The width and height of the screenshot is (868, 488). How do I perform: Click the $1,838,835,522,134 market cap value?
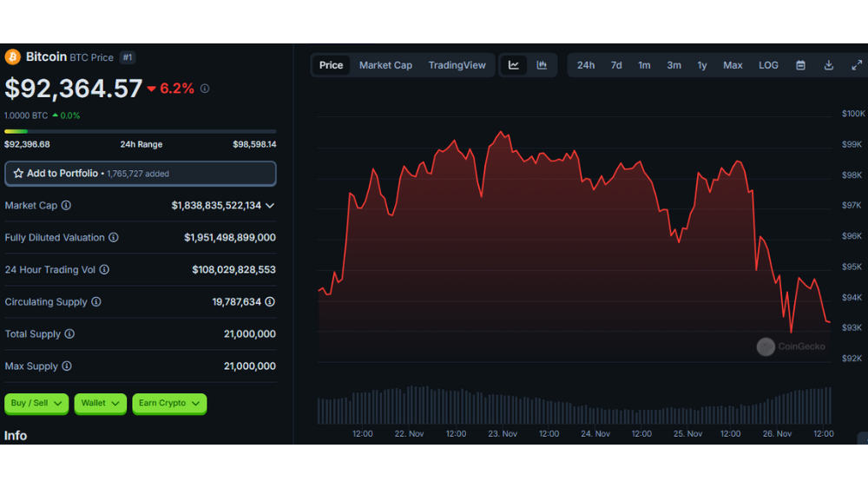click(x=216, y=206)
